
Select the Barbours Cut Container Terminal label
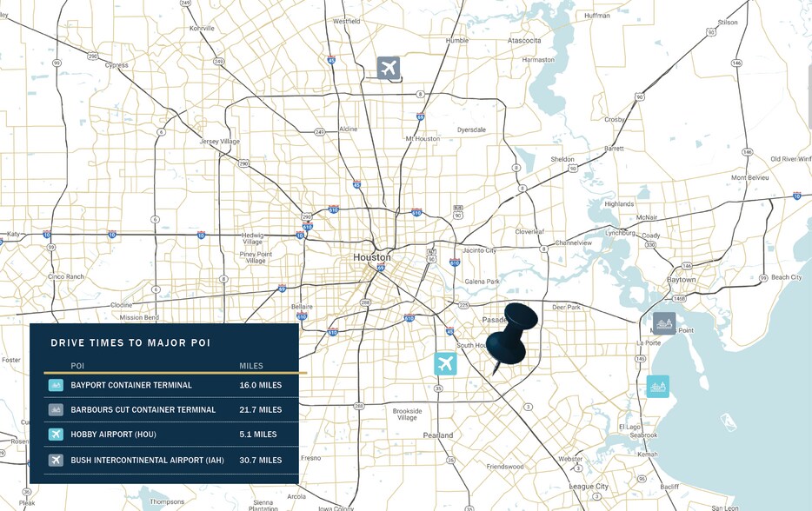click(143, 409)
